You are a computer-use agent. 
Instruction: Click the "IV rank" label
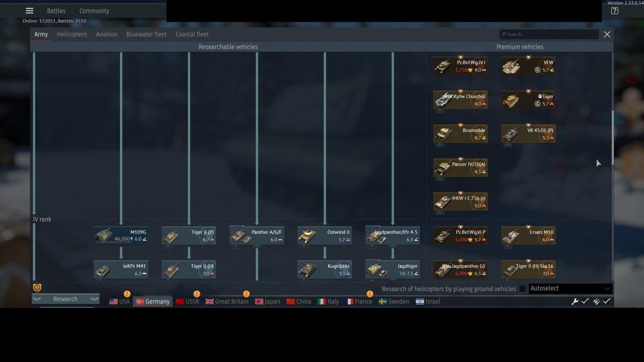point(42,219)
